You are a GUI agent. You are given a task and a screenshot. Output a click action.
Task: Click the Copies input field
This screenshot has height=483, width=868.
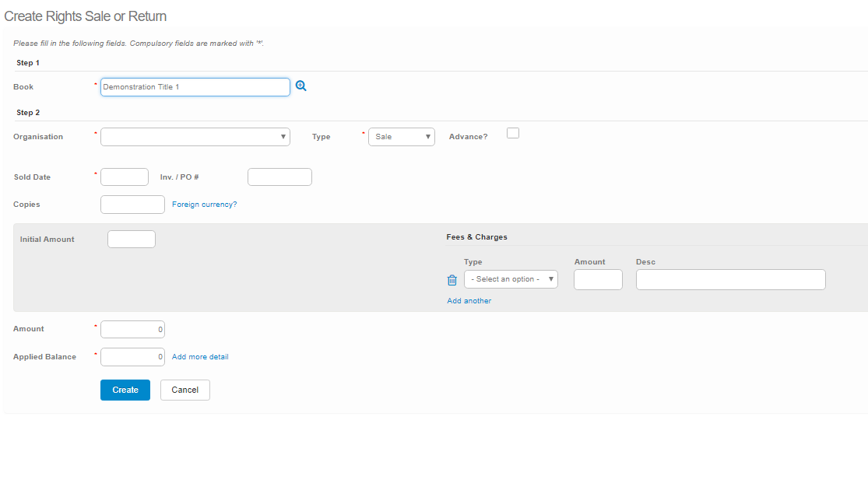[x=132, y=204]
